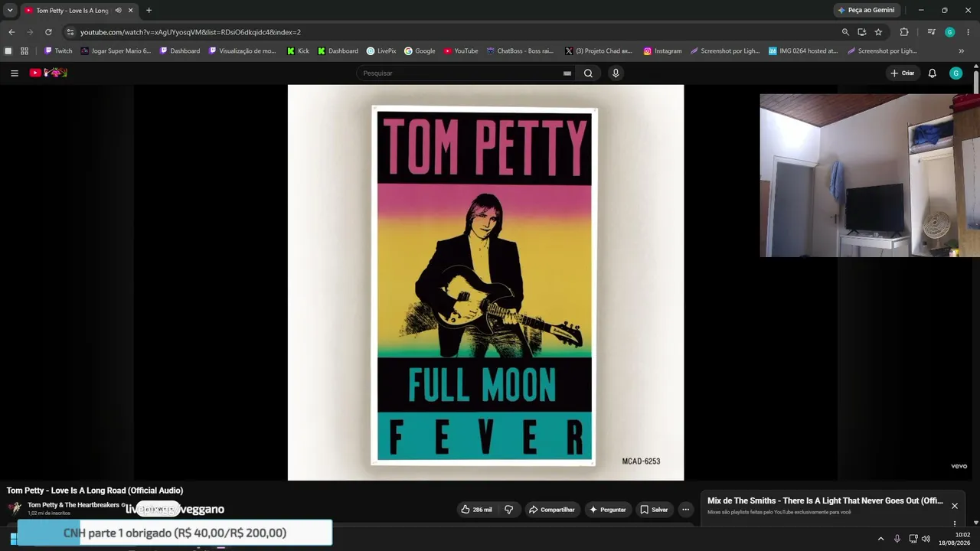This screenshot has height=551, width=980.
Task: Open the IMG 0264 hosted at... bookmark
Action: tap(803, 51)
